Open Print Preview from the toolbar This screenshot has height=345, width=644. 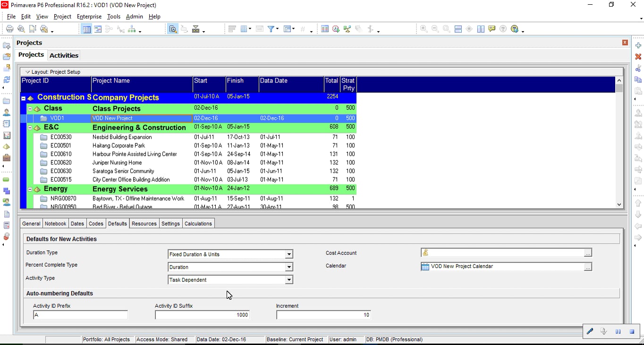[x=21, y=29]
